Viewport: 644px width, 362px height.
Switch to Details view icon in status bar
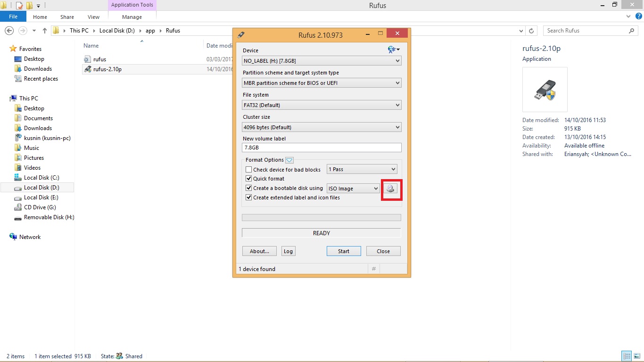pyautogui.click(x=627, y=356)
